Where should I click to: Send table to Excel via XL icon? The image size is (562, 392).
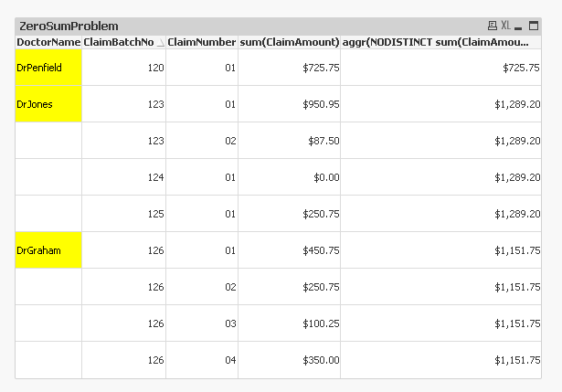click(506, 26)
